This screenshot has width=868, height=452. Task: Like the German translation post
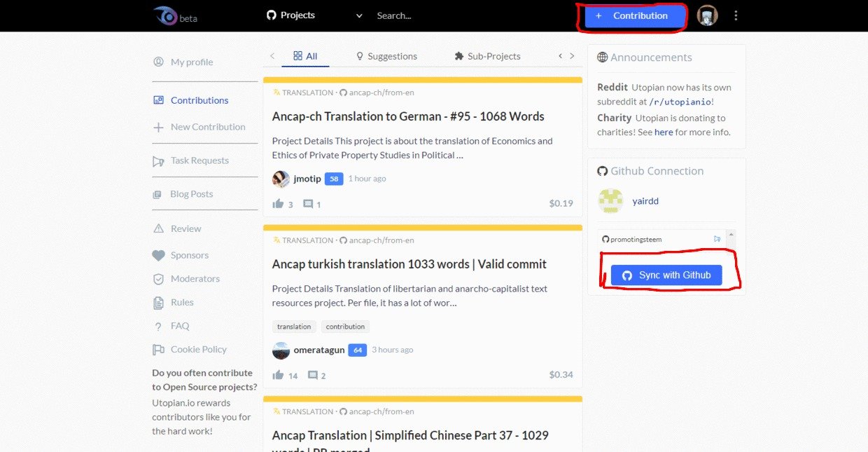pos(278,204)
